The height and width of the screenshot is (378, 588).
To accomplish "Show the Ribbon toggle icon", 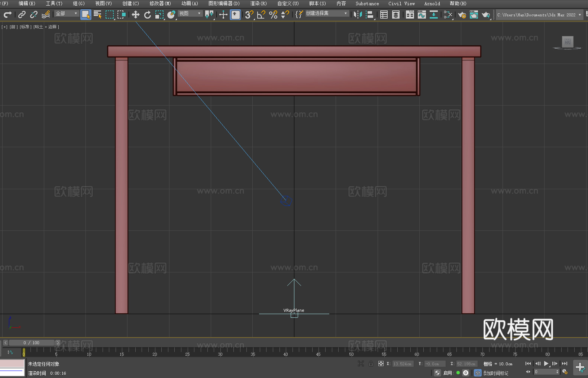I will tap(410, 14).
